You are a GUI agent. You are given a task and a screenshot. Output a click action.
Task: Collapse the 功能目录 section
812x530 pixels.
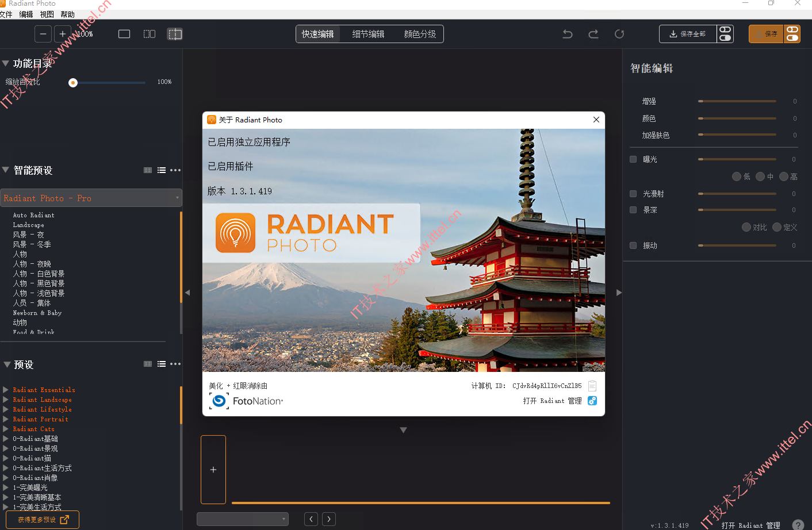point(5,63)
